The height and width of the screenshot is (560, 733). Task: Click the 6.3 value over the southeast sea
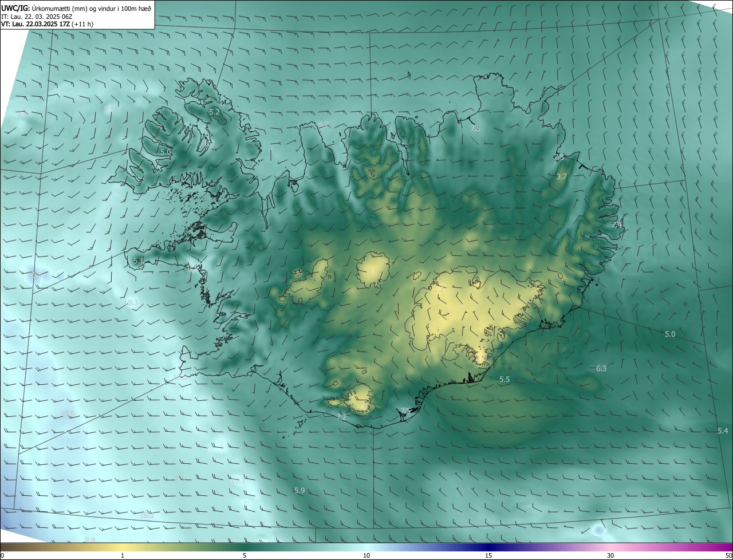601,369
